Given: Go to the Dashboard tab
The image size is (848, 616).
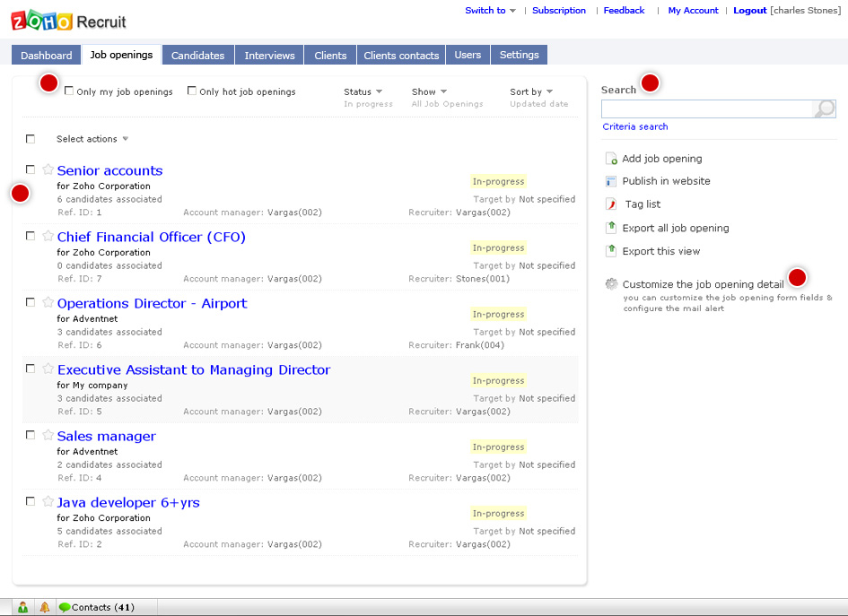Looking at the screenshot, I should click(46, 55).
